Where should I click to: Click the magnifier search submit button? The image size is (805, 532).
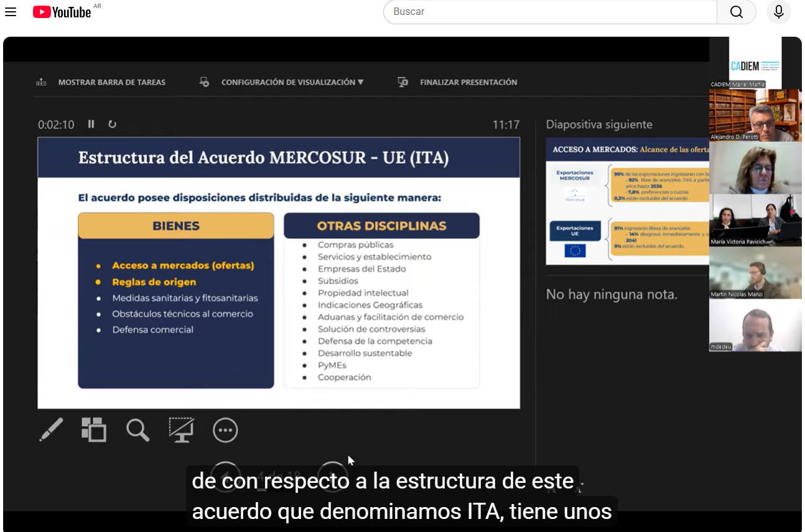tap(737, 12)
